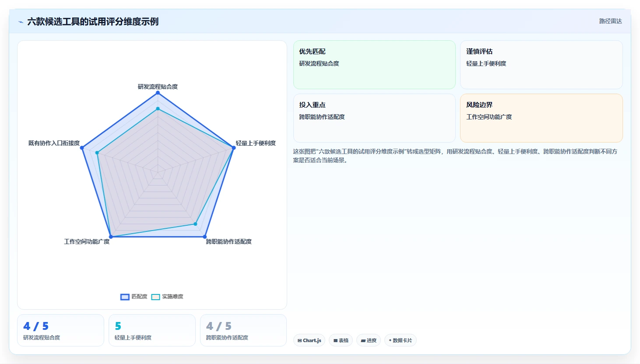Click the 4 / 5 跨职能协作适配度 stat card
The width and height of the screenshot is (640, 364).
click(x=243, y=330)
